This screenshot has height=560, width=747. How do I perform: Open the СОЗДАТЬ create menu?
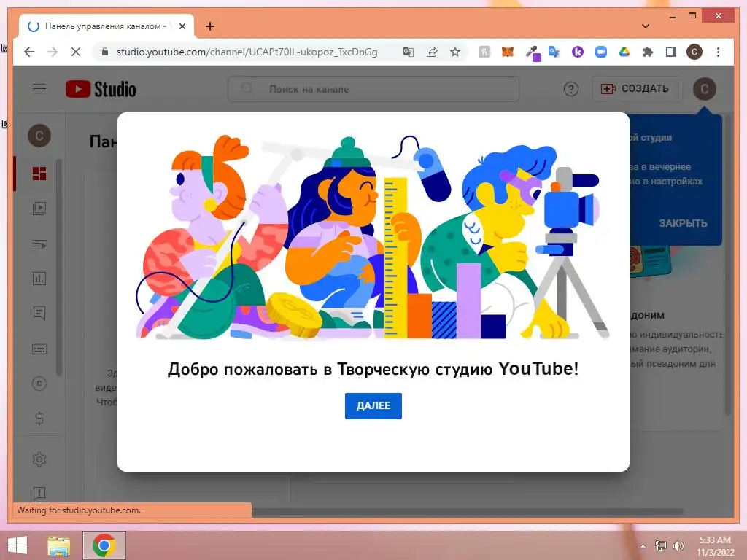(635, 88)
